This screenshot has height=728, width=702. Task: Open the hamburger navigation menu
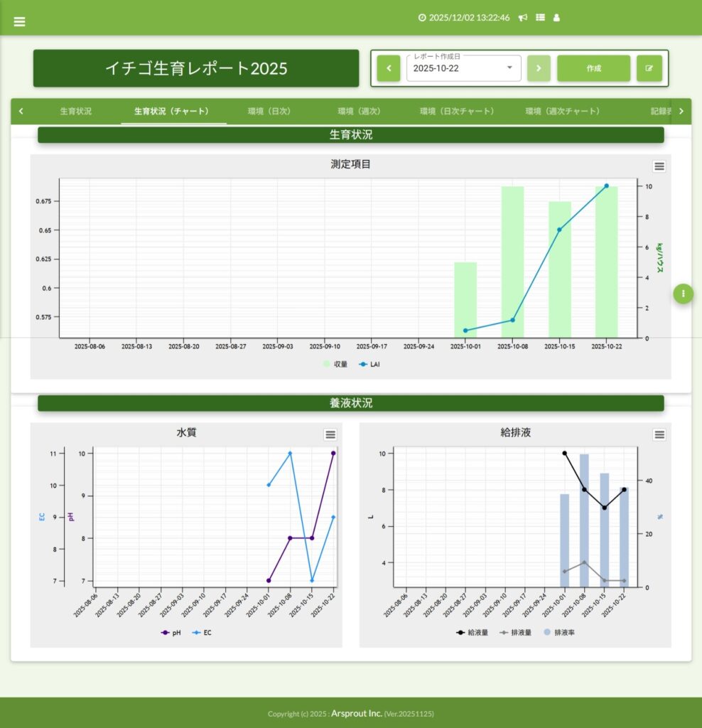click(19, 21)
